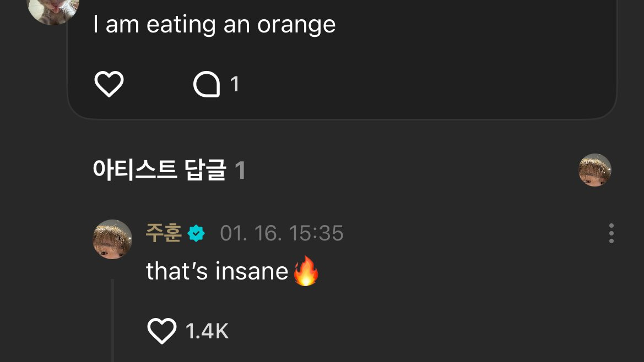Tap the "that's insane" reply text
The image size is (644, 362).
click(217, 271)
